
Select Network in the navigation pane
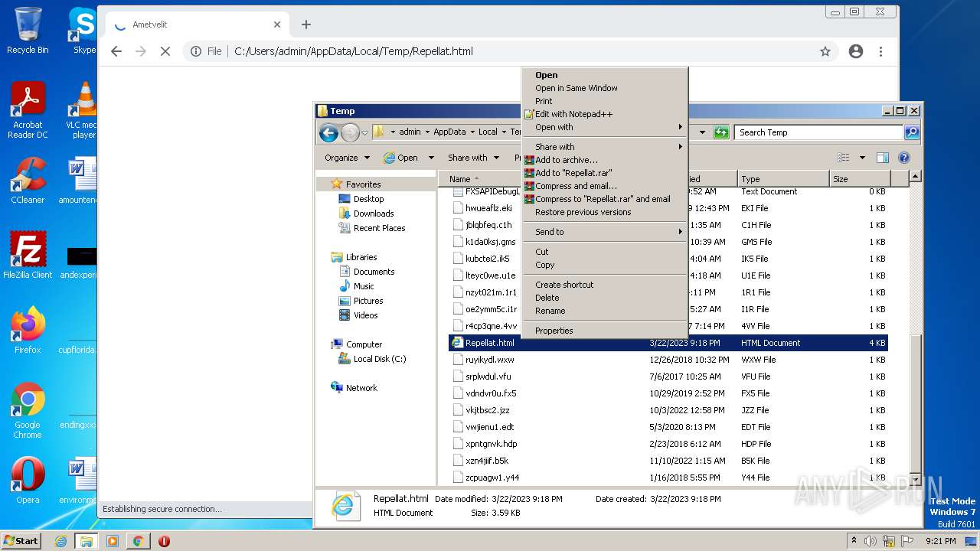pyautogui.click(x=354, y=388)
